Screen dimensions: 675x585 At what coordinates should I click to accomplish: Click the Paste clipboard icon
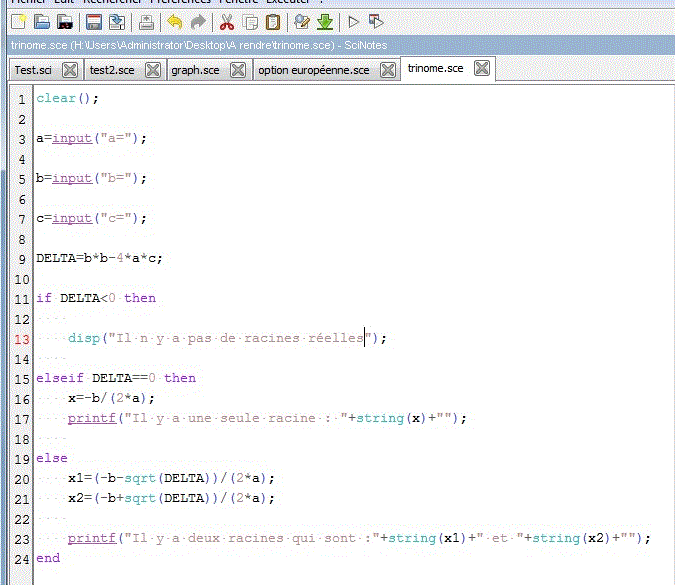(x=274, y=21)
